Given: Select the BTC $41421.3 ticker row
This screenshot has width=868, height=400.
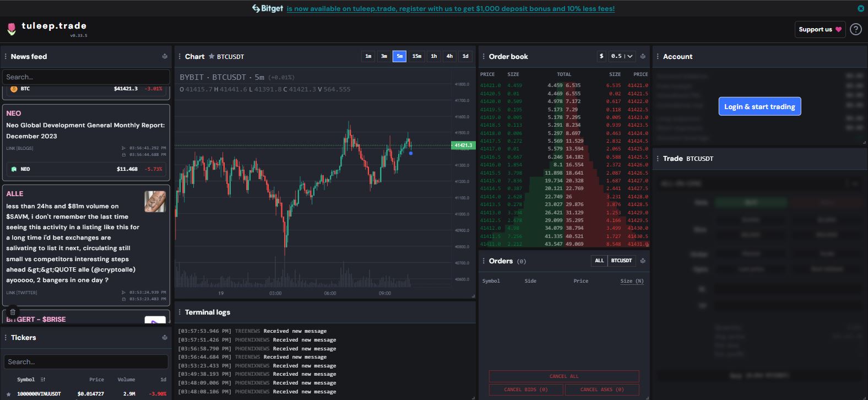Looking at the screenshot, I should point(86,89).
